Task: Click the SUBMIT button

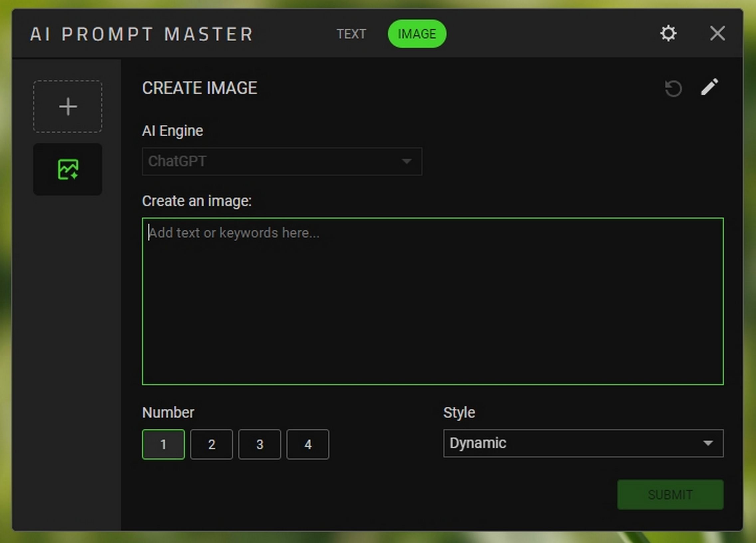Action: [670, 495]
